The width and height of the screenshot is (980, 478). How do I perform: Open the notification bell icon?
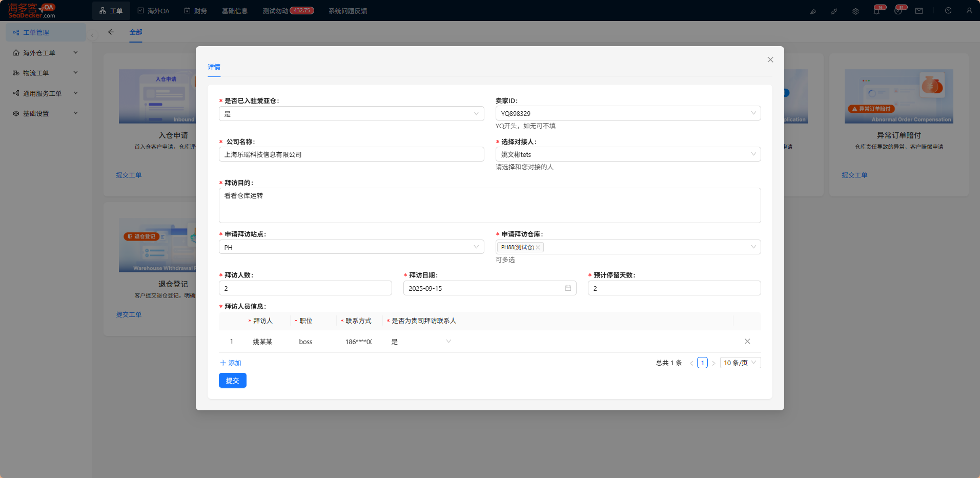click(876, 11)
